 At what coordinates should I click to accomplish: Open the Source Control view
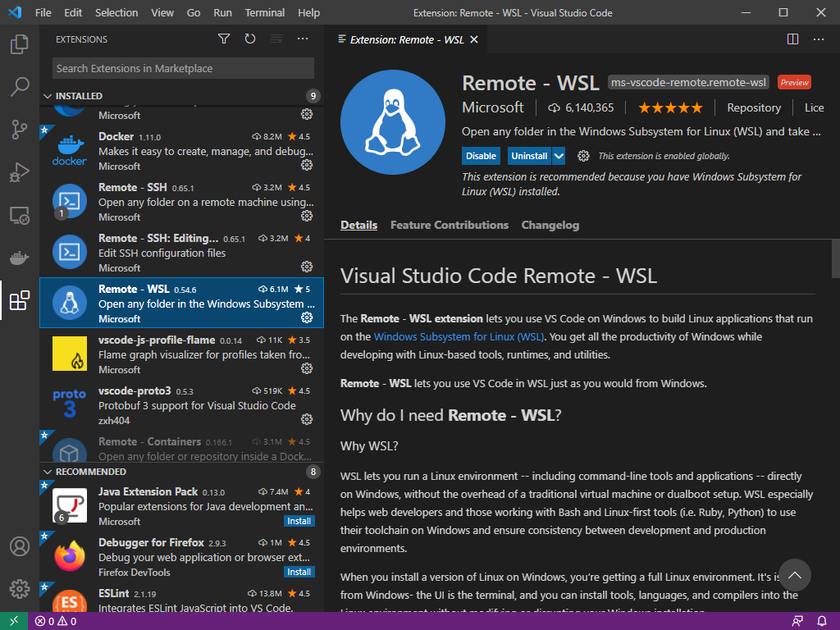(20, 129)
